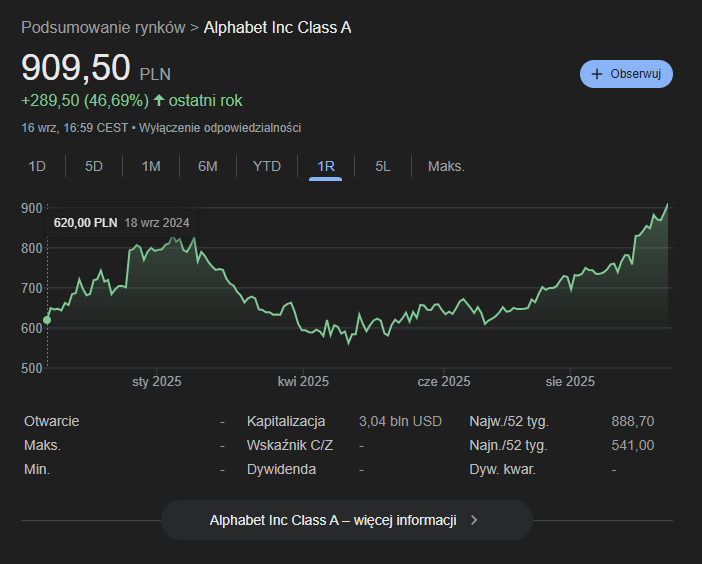The image size is (702, 564).
Task: Select the 1D time range tab
Action: (37, 166)
